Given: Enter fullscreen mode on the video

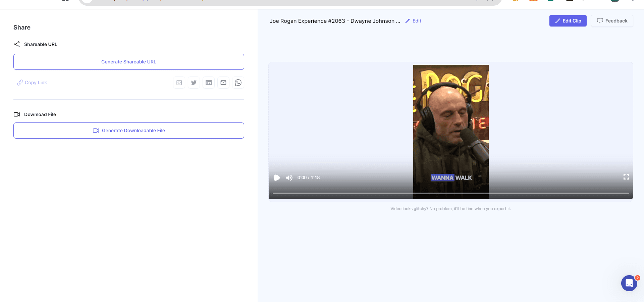Looking at the screenshot, I should 626,177.
